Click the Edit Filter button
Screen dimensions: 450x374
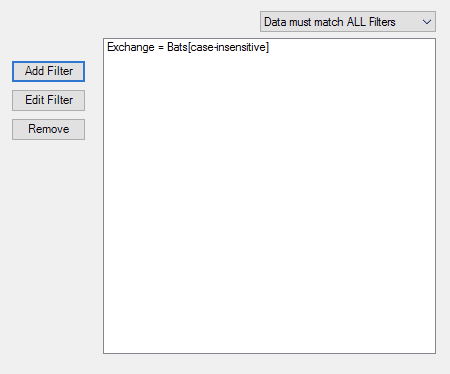coord(48,100)
